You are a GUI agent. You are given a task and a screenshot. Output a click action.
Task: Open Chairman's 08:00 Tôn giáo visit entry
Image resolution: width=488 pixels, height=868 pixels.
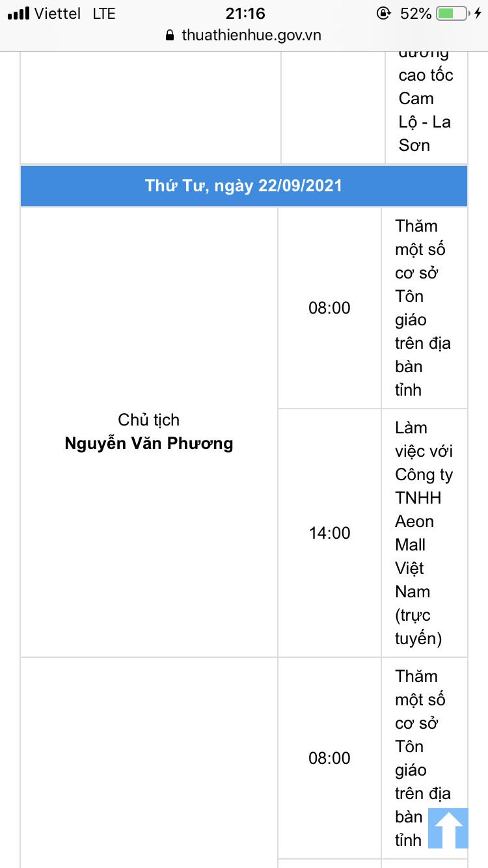point(424,308)
